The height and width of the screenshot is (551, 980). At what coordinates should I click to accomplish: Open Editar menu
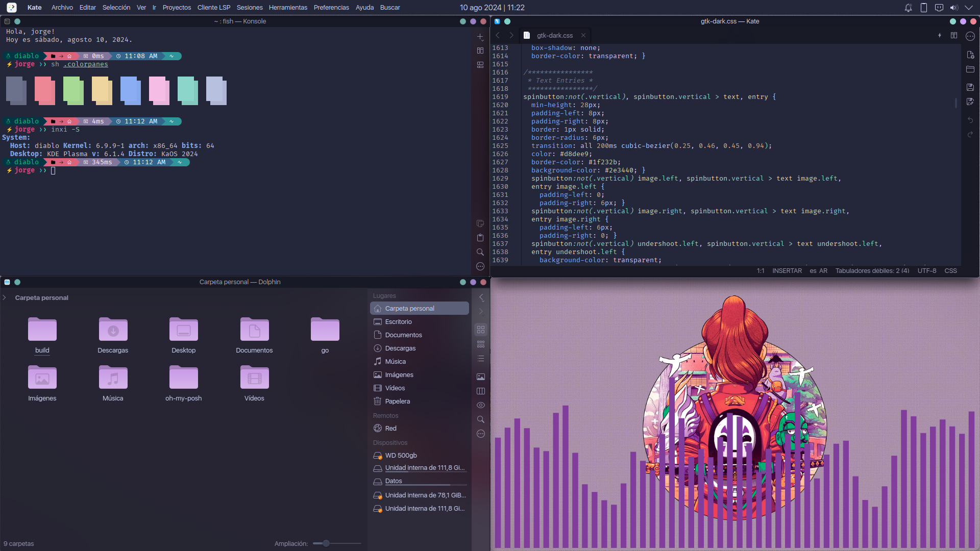[88, 8]
